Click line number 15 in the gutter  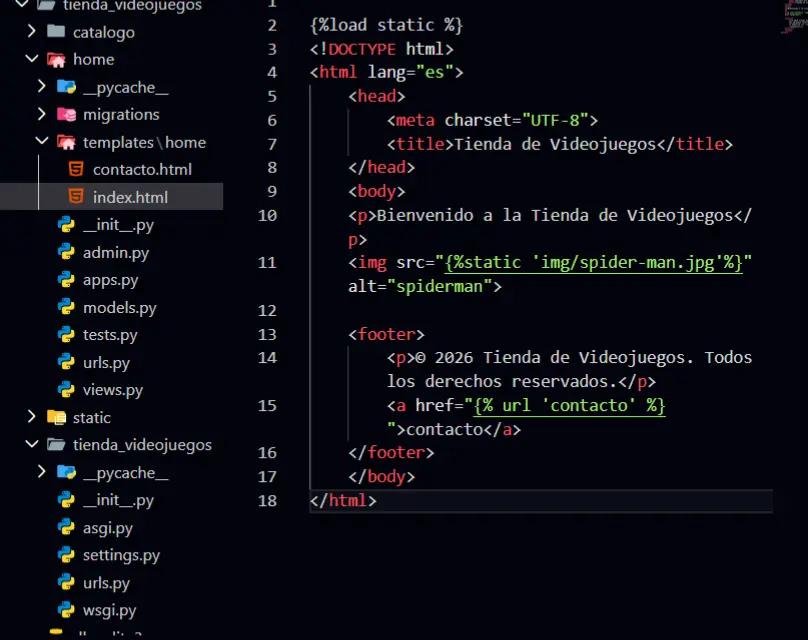point(267,406)
